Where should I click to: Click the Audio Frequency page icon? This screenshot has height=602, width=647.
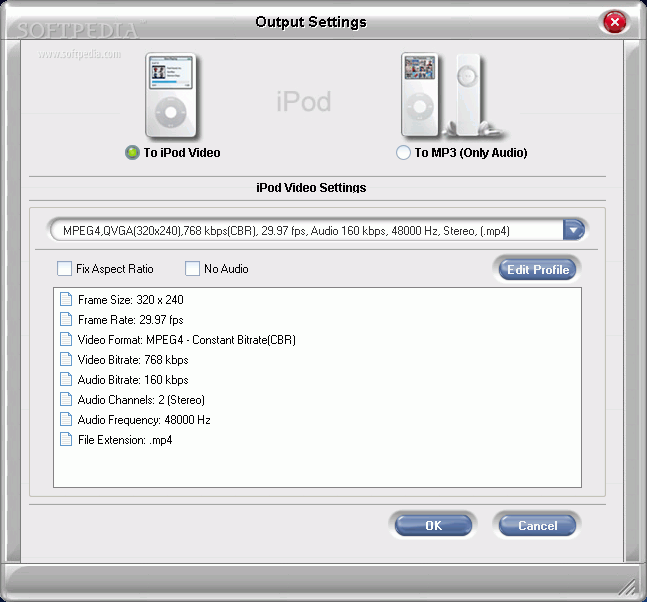click(66, 419)
